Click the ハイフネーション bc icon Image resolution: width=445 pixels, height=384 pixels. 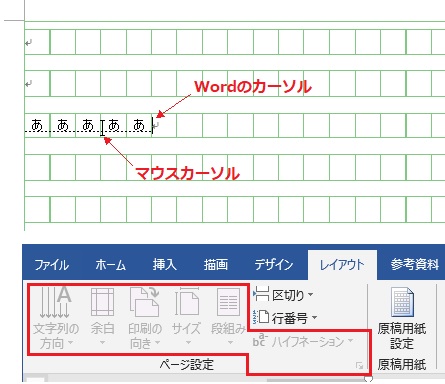pos(260,340)
